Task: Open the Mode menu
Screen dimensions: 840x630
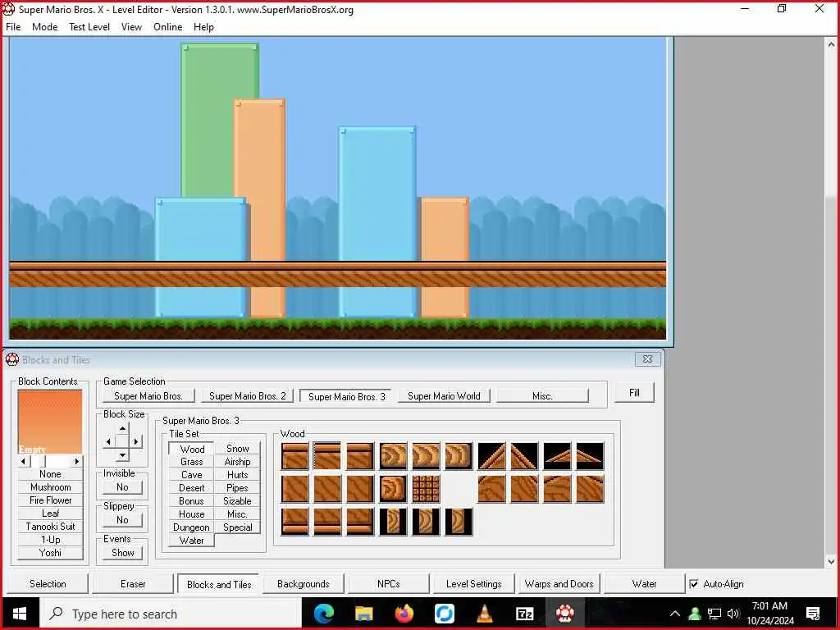Action: click(x=44, y=27)
